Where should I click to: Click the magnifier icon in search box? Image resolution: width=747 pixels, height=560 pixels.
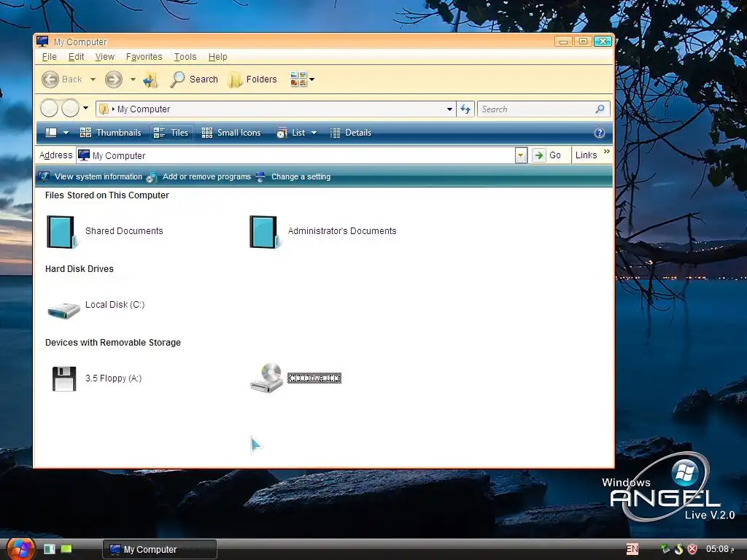pyautogui.click(x=600, y=109)
